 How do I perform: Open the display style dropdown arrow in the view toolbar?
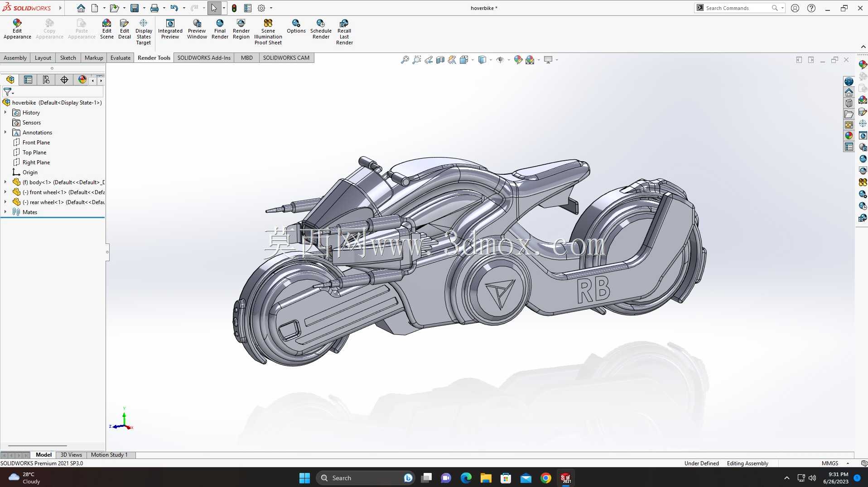click(491, 60)
